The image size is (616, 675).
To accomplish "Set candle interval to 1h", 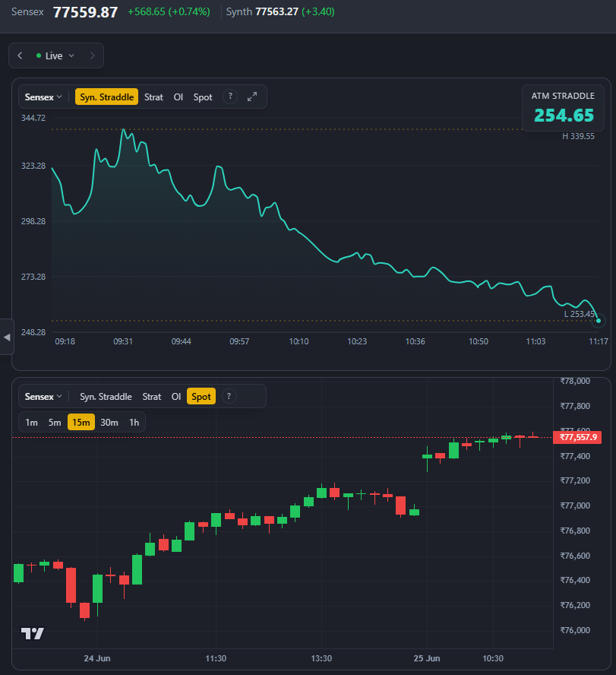I will (x=134, y=423).
